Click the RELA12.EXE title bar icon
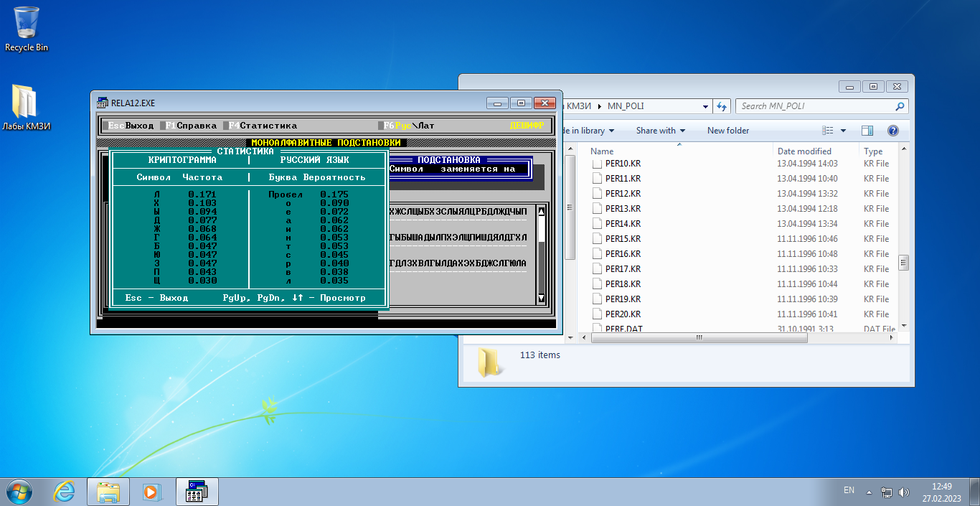The height and width of the screenshot is (506, 980). pos(103,103)
